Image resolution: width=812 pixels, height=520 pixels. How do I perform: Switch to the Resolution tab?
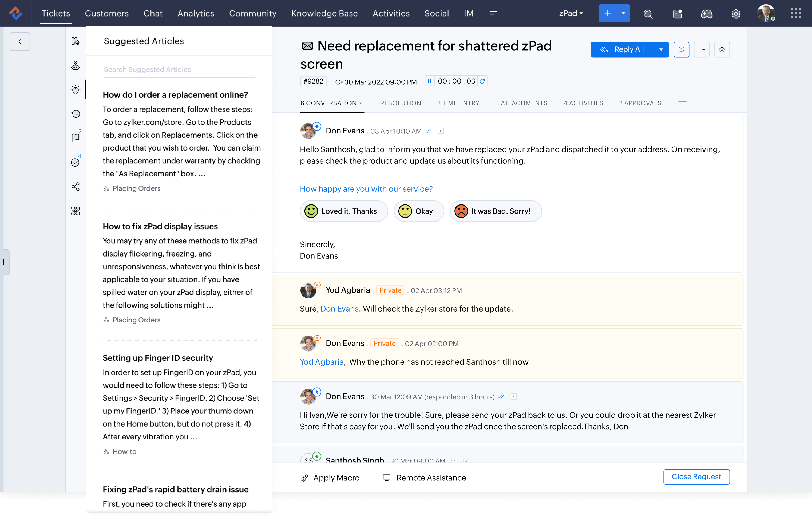(400, 103)
